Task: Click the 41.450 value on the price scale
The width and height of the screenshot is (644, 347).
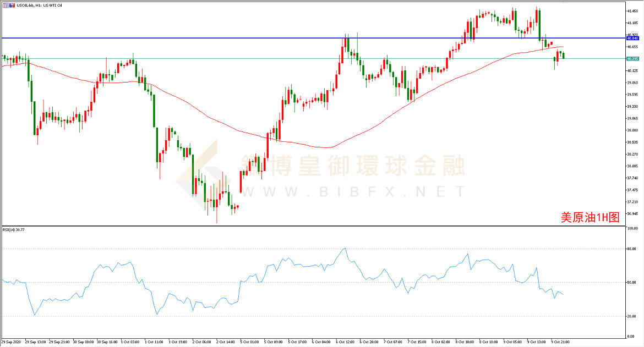Action: [x=632, y=11]
